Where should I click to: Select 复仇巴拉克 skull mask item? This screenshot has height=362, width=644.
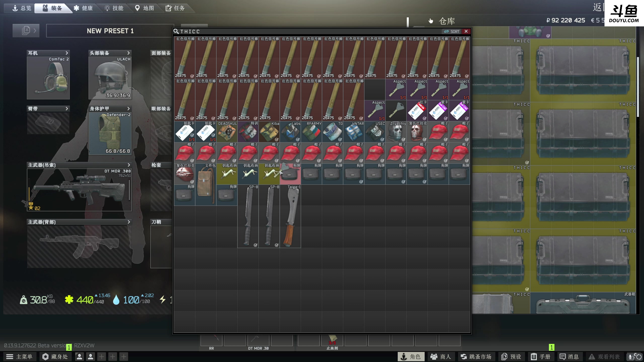pos(417,132)
